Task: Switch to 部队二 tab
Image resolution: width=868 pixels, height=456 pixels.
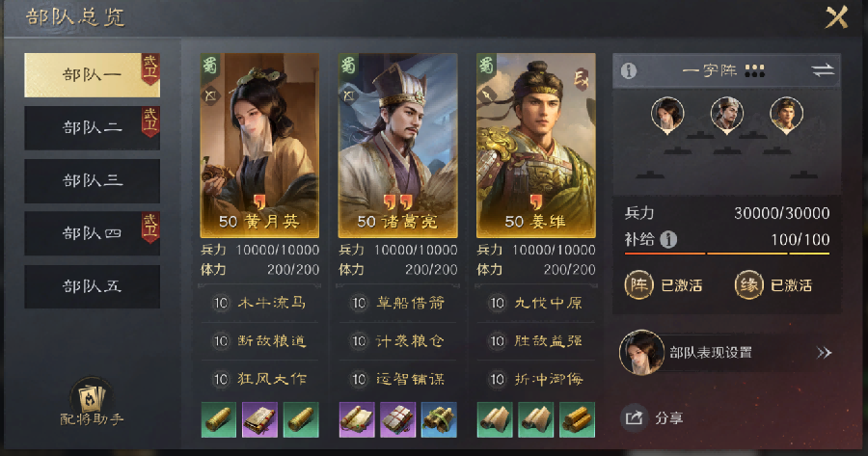Action: [x=92, y=127]
